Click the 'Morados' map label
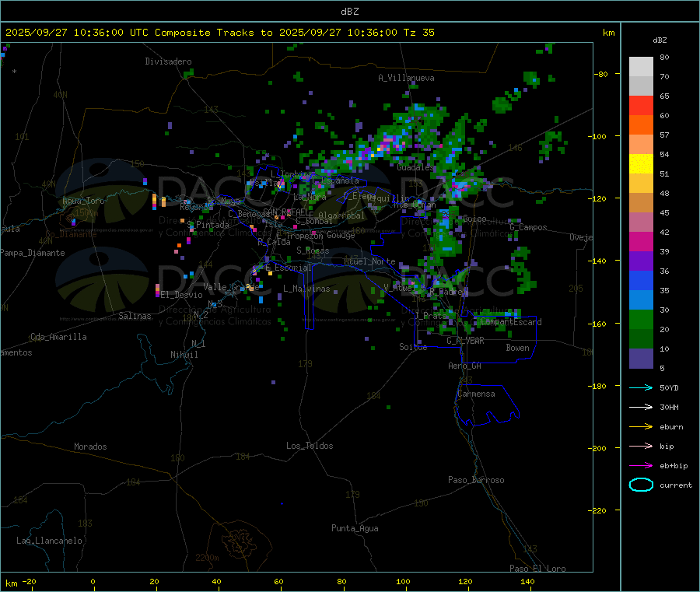The width and height of the screenshot is (700, 592). (x=90, y=447)
